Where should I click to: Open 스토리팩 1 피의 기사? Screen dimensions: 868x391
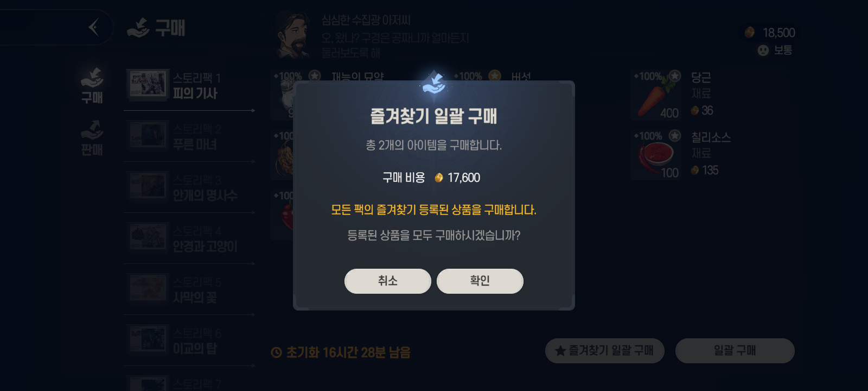[x=189, y=86]
